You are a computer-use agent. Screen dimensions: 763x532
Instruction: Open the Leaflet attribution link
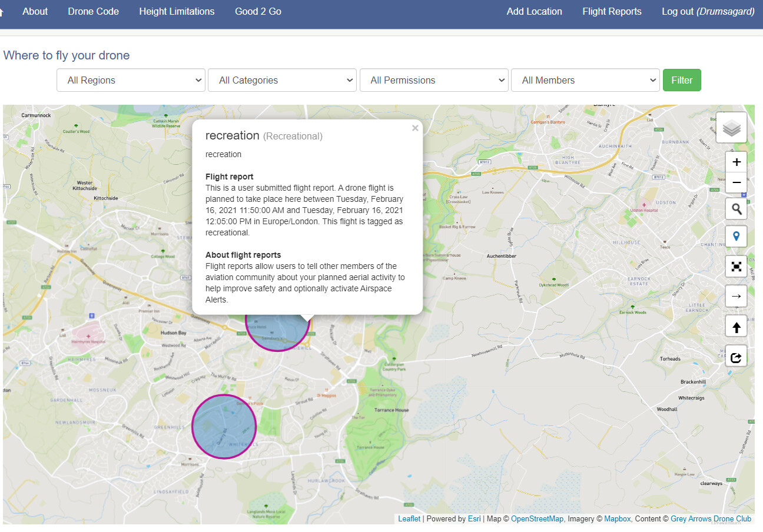click(409, 518)
